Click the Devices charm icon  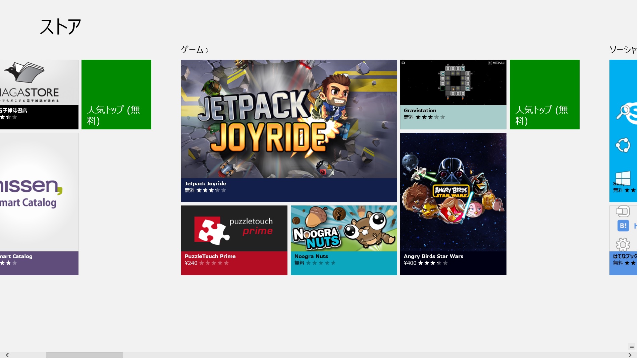[623, 212]
